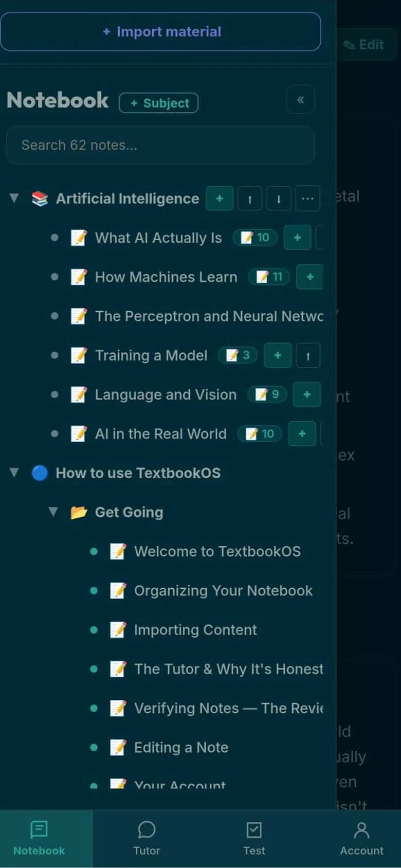Add under Language and Vision
This screenshot has height=868, width=401.
(307, 394)
